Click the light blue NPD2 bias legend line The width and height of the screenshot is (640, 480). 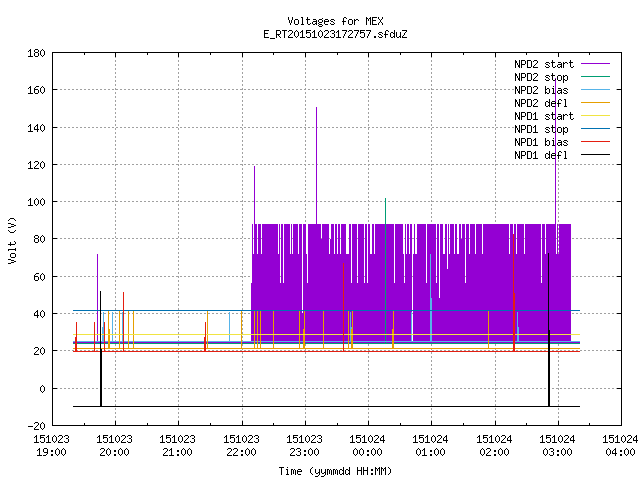click(x=595, y=89)
